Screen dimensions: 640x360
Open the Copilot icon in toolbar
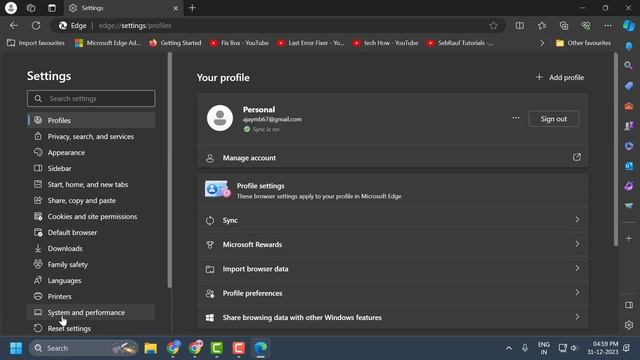coord(629,25)
